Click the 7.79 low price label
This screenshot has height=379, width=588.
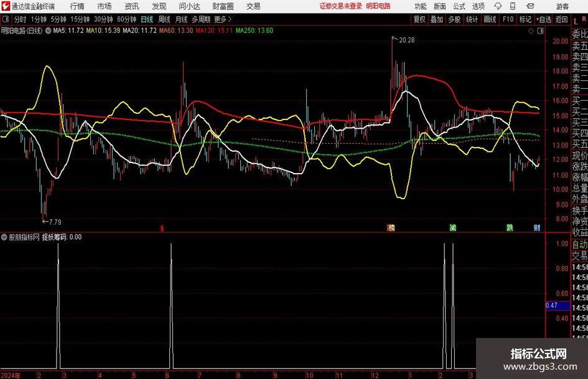[x=55, y=222]
